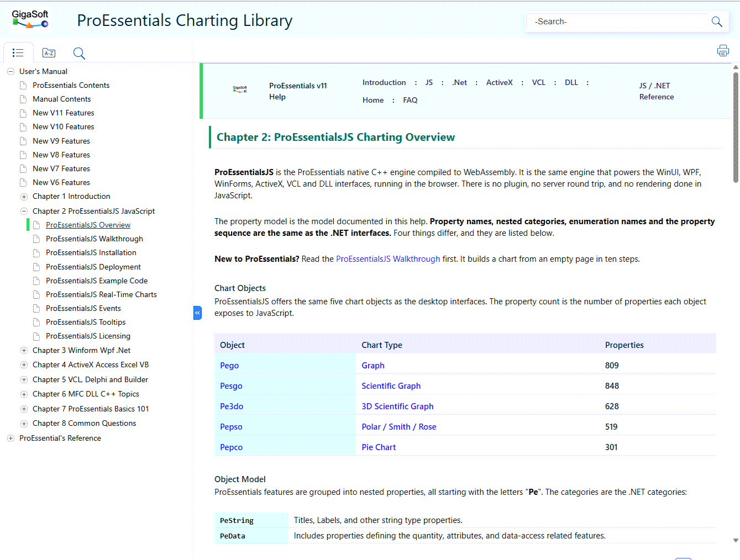Open ProEssentialsJS Installation topic

click(x=91, y=252)
